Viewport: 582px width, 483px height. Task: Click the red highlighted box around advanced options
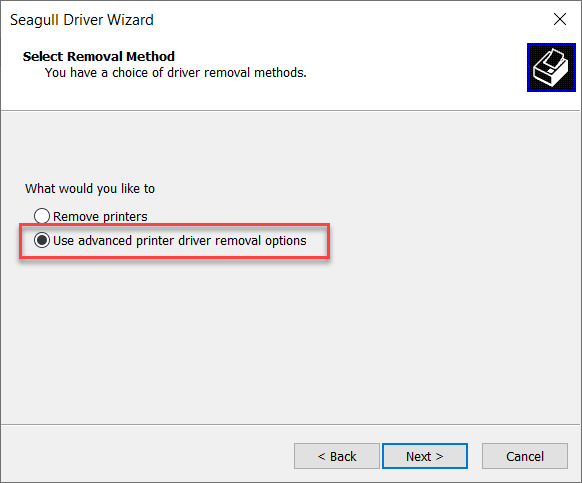pos(174,241)
